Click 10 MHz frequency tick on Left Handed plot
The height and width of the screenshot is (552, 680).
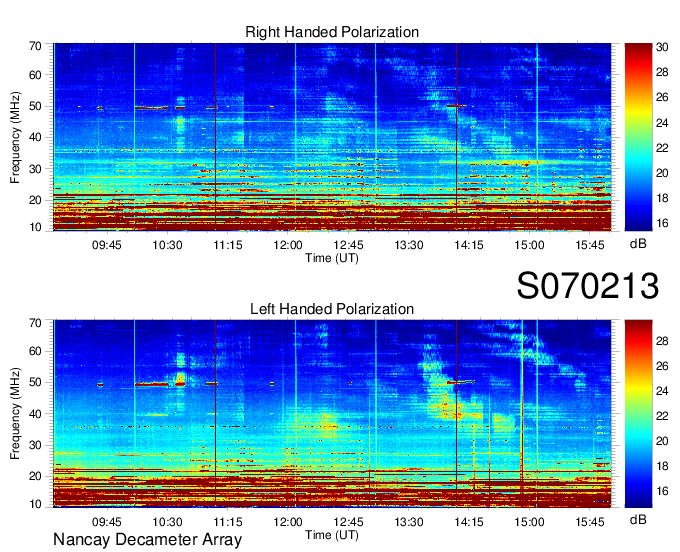(x=35, y=504)
